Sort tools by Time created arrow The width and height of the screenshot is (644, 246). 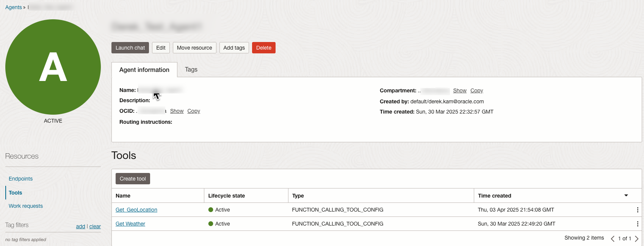(x=626, y=195)
